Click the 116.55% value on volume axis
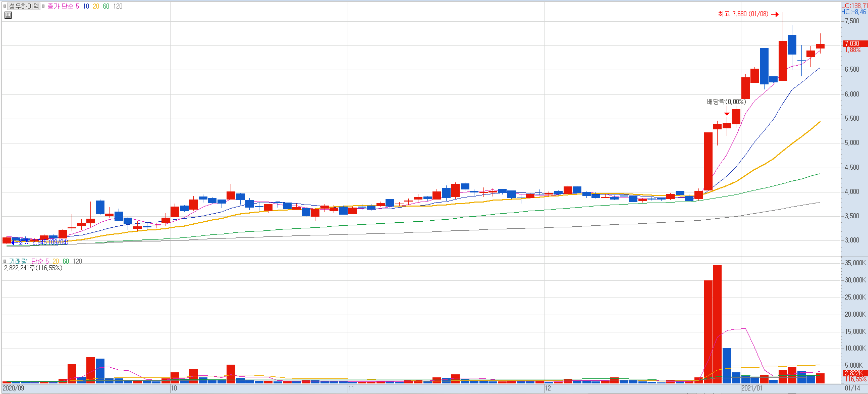 (x=856, y=379)
